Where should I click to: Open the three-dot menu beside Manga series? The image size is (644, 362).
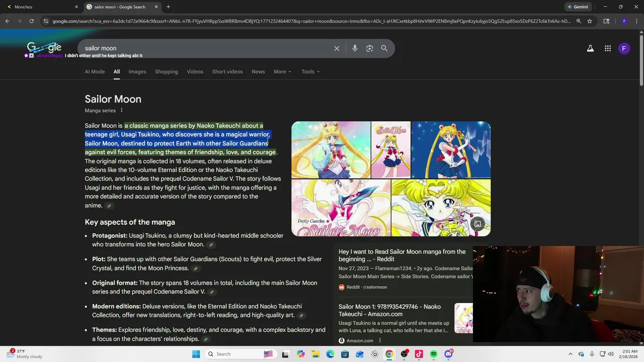pyautogui.click(x=121, y=110)
